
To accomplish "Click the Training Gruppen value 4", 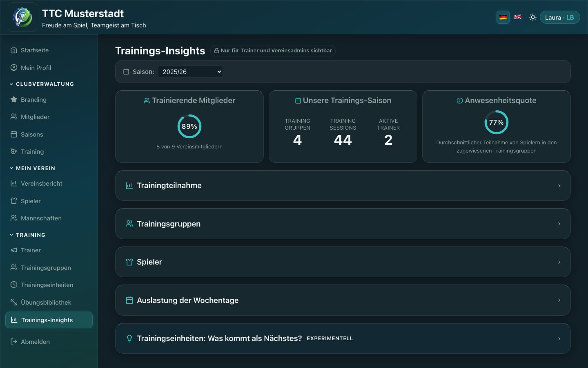I will click(x=298, y=140).
